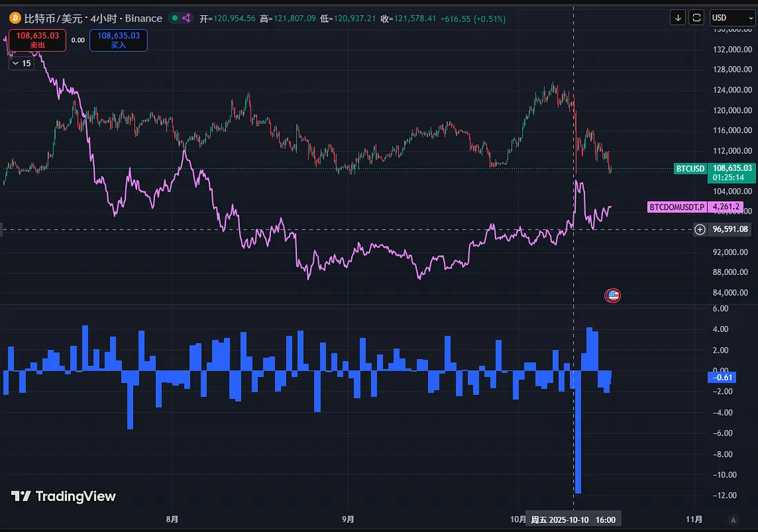This screenshot has width=758, height=532.
Task: Toggle auto scale with the A button
Action: (733, 520)
